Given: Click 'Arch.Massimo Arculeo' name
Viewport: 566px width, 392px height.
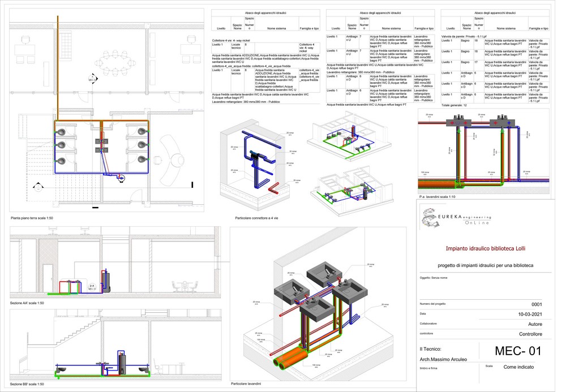Looking at the screenshot, I should coord(443,360).
